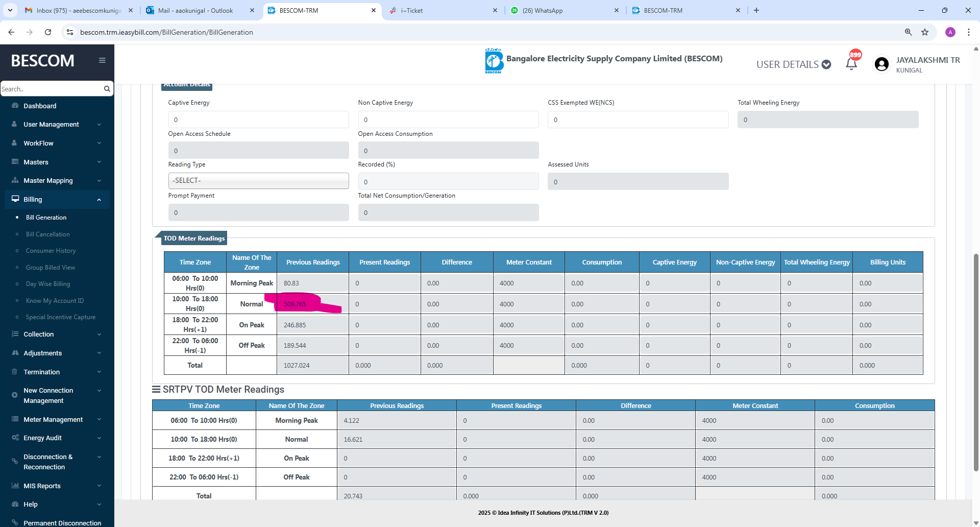Click the user profile avatar icon
The width and height of the screenshot is (980, 527).
(x=881, y=64)
